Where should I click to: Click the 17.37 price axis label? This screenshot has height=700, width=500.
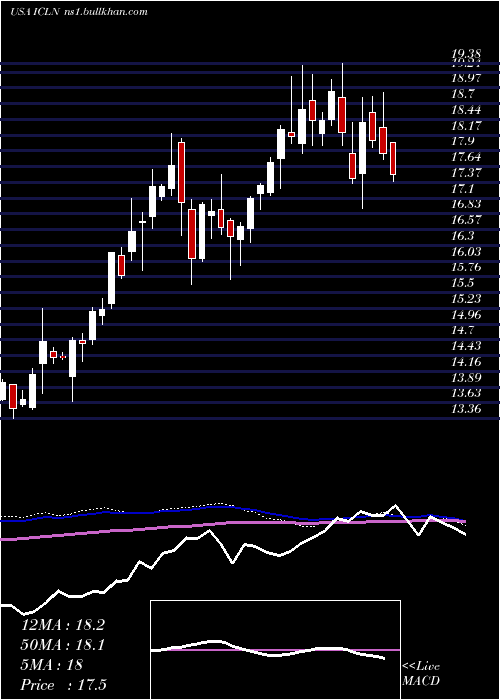tap(467, 173)
